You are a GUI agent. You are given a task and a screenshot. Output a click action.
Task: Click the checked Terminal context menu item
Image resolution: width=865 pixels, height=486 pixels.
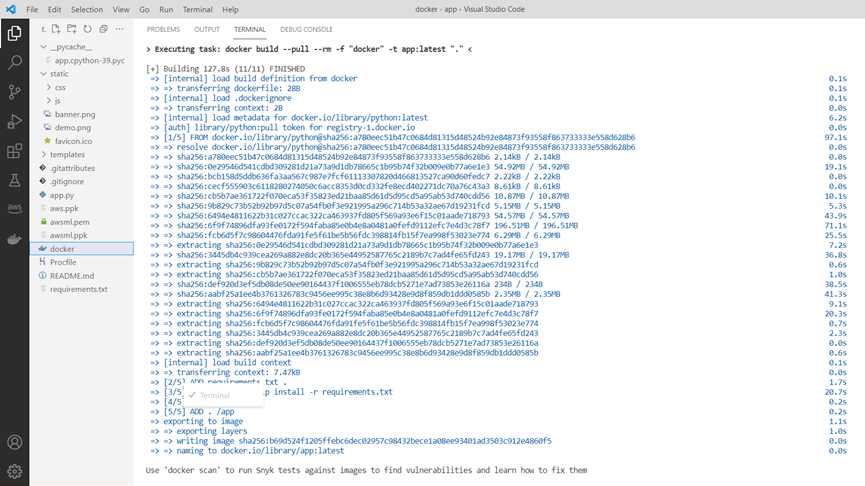(x=223, y=396)
